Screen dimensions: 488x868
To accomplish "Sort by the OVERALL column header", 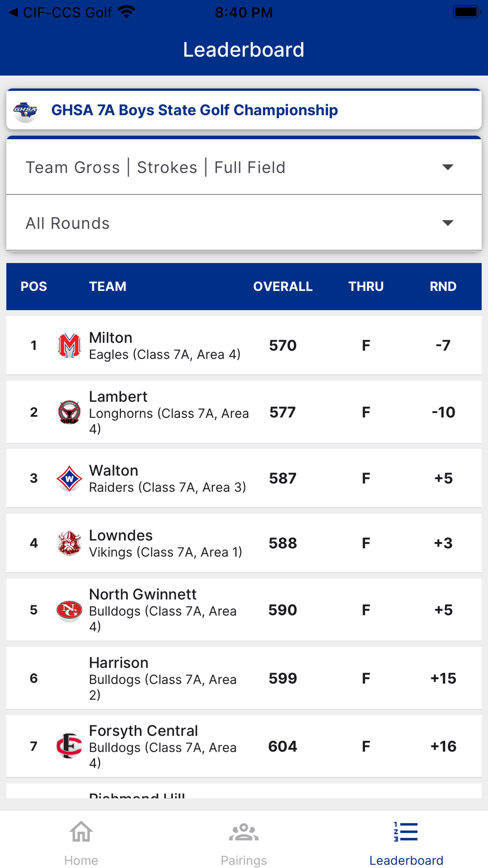I will [283, 287].
